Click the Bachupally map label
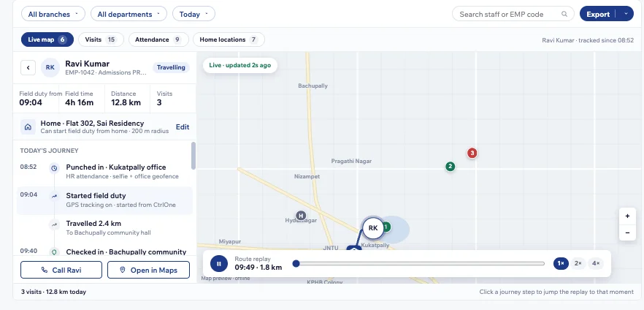This screenshot has width=644, height=310. pyautogui.click(x=313, y=86)
